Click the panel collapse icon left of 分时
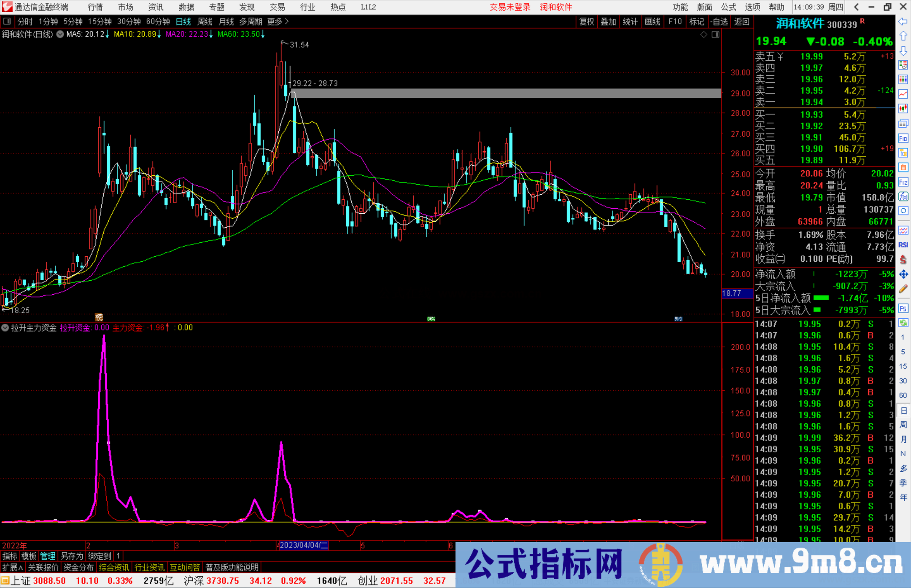Viewport: 911px width, 588px height. point(7,21)
